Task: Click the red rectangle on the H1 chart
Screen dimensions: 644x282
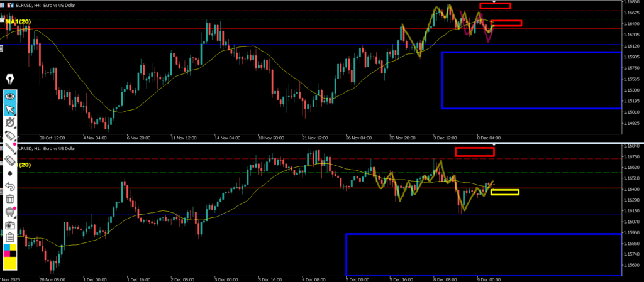Action: pos(475,151)
